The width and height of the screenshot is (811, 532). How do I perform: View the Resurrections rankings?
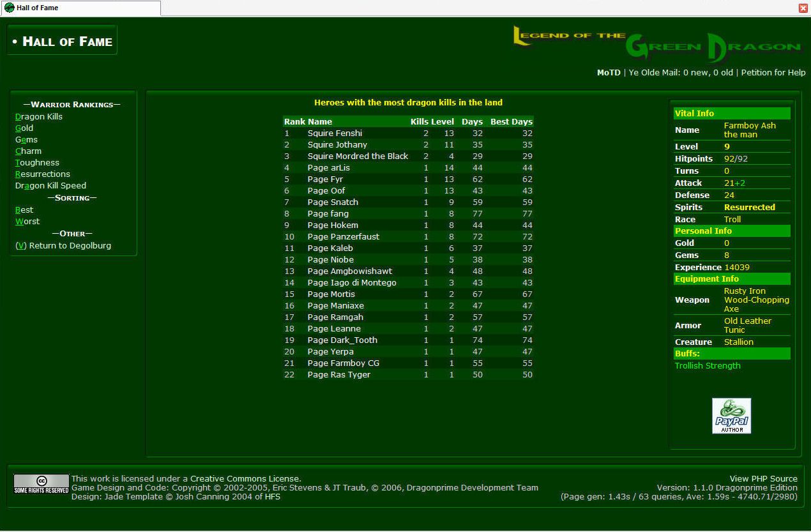pos(42,174)
